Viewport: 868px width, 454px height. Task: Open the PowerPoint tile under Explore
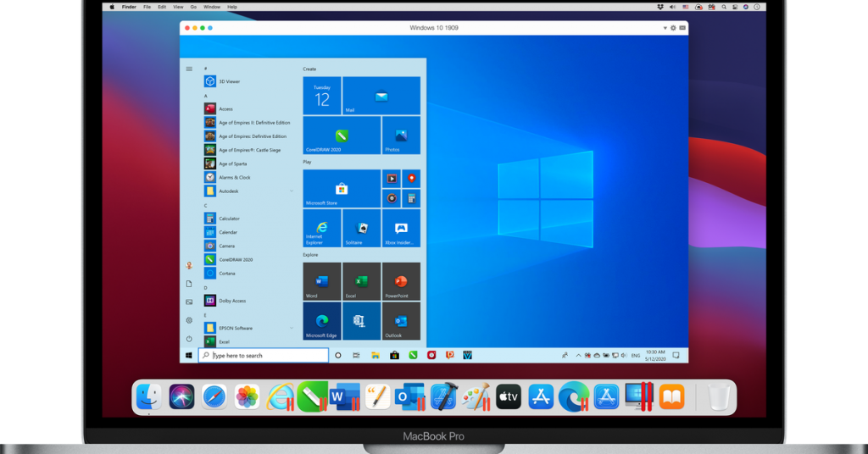point(401,281)
